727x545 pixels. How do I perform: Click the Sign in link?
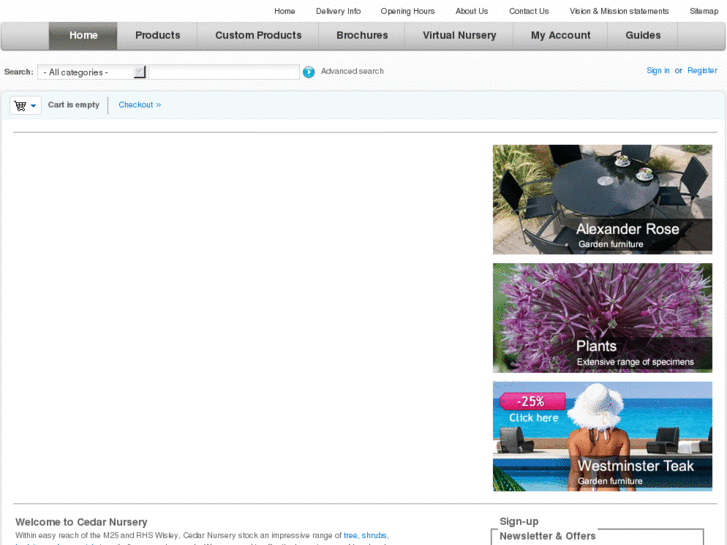pyautogui.click(x=658, y=71)
